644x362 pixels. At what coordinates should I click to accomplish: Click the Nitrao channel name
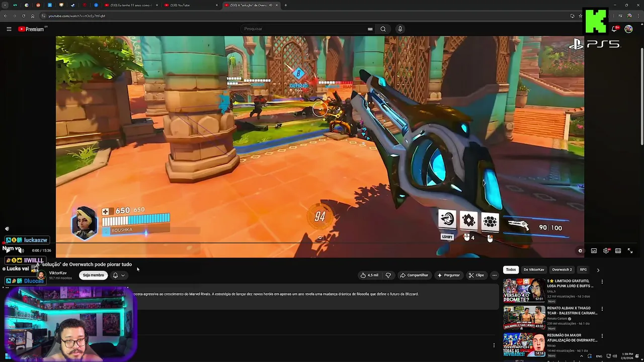coord(552,345)
